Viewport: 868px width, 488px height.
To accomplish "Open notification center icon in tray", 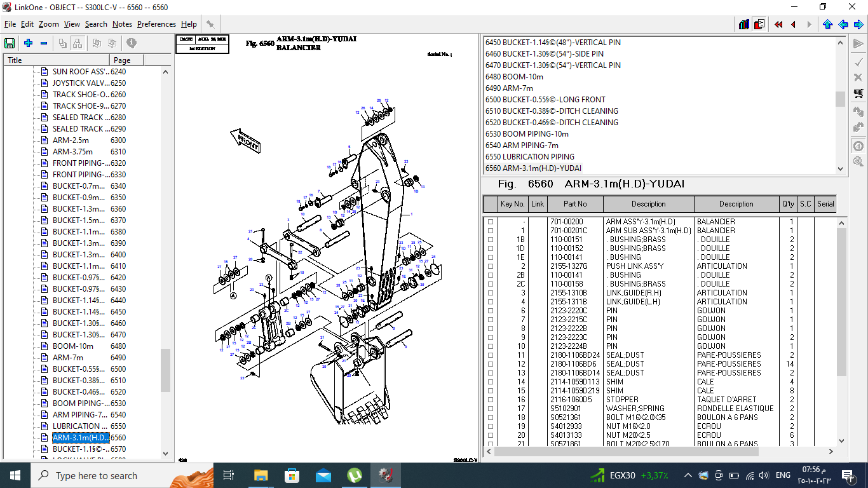I will [x=847, y=475].
